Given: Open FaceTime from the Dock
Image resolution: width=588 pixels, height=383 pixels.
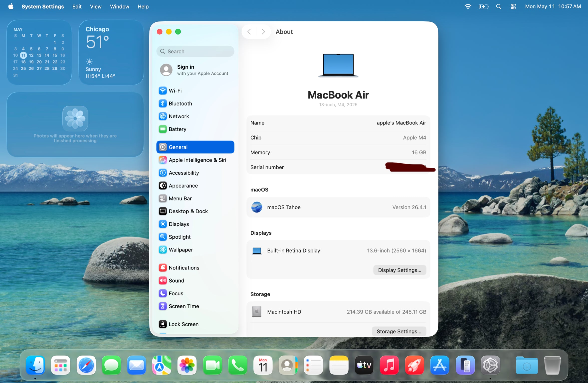Looking at the screenshot, I should click(212, 365).
